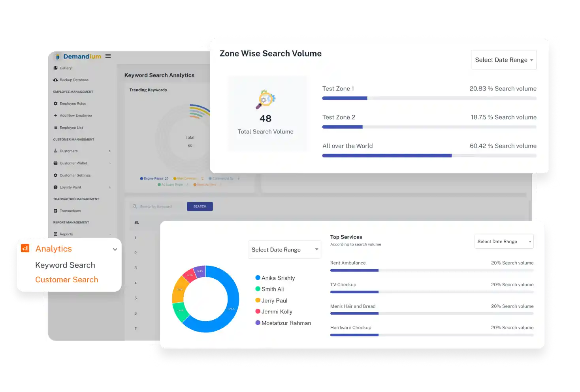This screenshot has width=580, height=392.
Task: Click Anika Srishty blue legend dot
Action: [258, 278]
